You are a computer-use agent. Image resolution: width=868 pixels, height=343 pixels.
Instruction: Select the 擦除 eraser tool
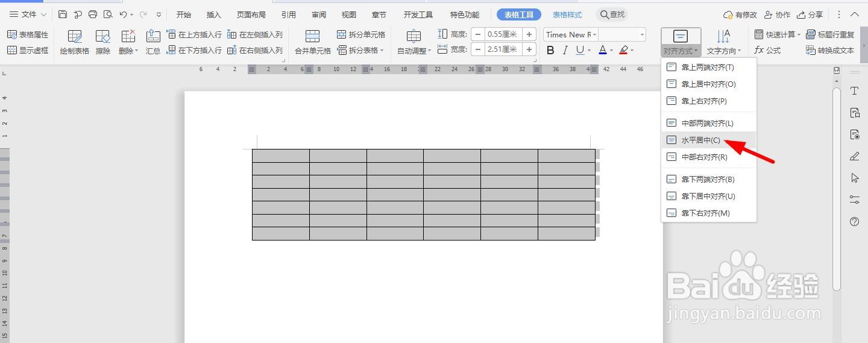pyautogui.click(x=103, y=42)
